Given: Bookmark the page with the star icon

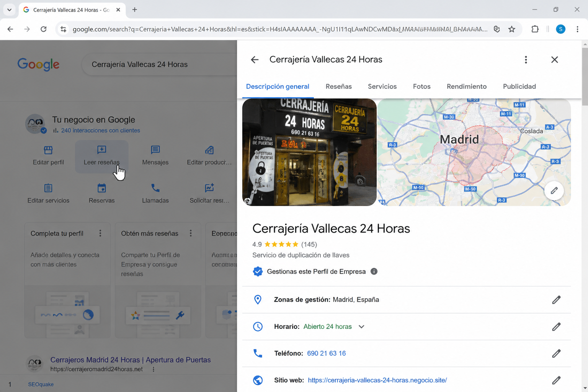Looking at the screenshot, I should tap(512, 29).
